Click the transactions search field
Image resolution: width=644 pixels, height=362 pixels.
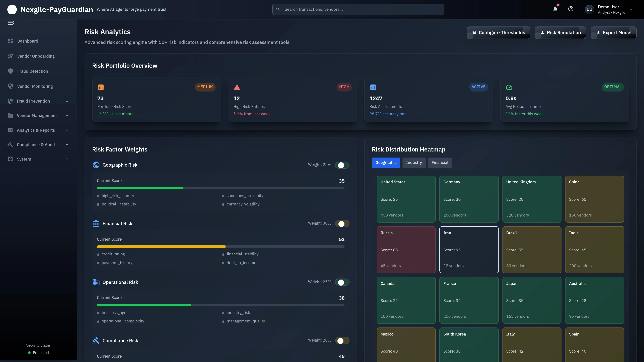click(358, 9)
